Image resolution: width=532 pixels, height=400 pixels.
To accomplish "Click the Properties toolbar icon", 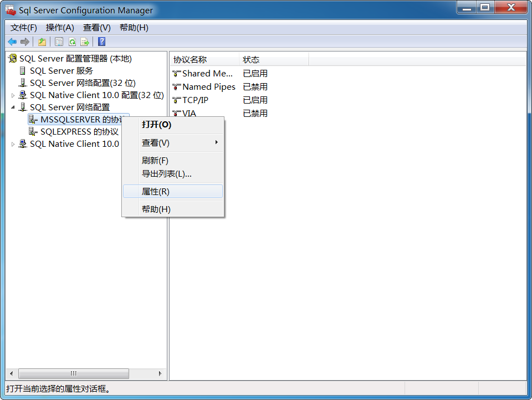I will pos(59,42).
